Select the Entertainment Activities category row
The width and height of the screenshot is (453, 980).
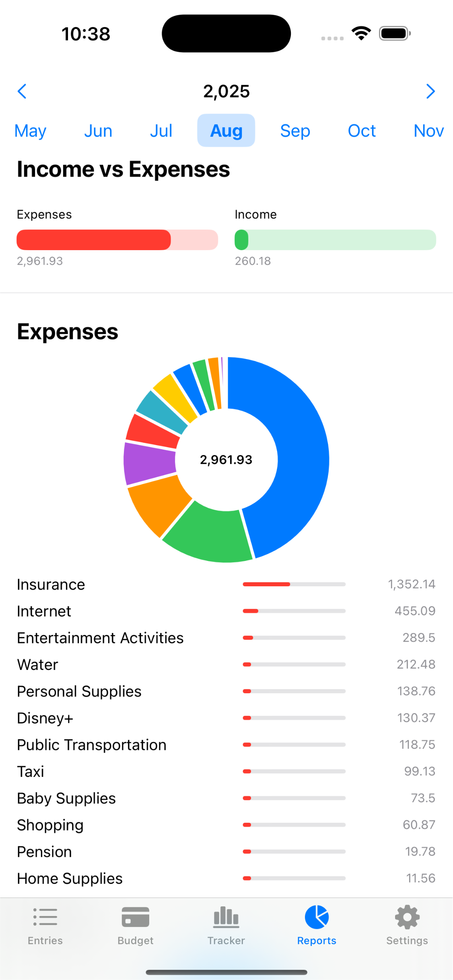tap(226, 638)
